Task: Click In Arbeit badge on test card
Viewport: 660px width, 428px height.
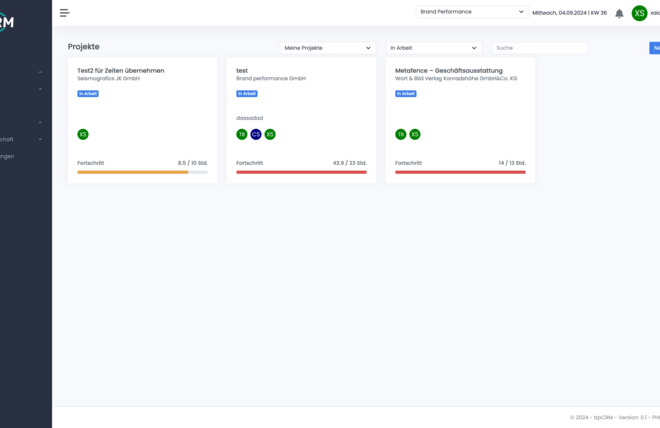Action: [247, 93]
